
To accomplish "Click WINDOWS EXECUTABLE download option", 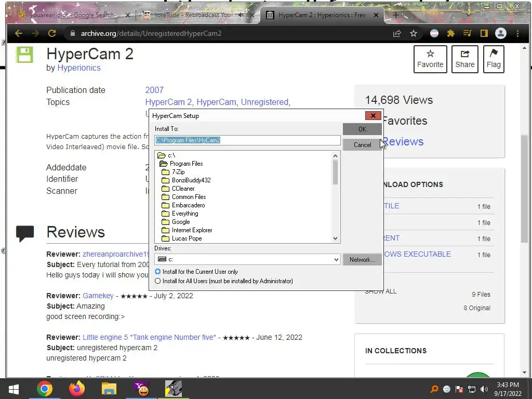I will (417, 254).
